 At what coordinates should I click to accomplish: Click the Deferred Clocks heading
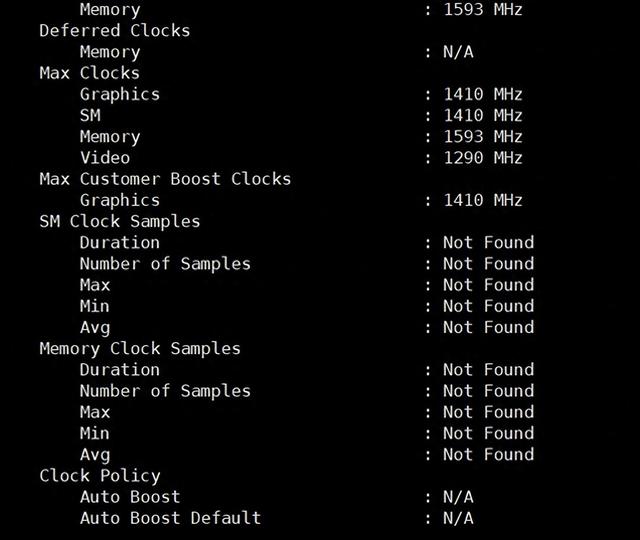pyautogui.click(x=115, y=31)
